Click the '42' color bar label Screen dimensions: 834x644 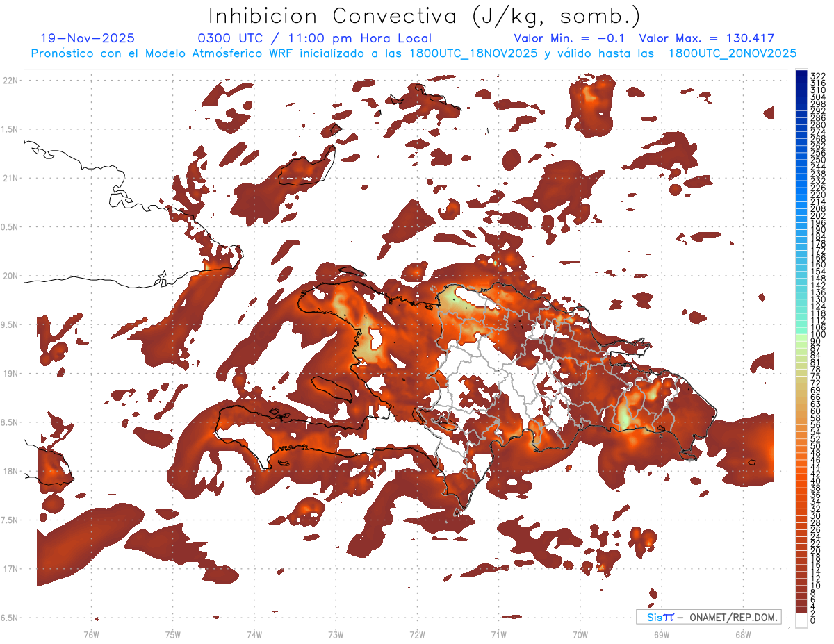click(x=816, y=474)
